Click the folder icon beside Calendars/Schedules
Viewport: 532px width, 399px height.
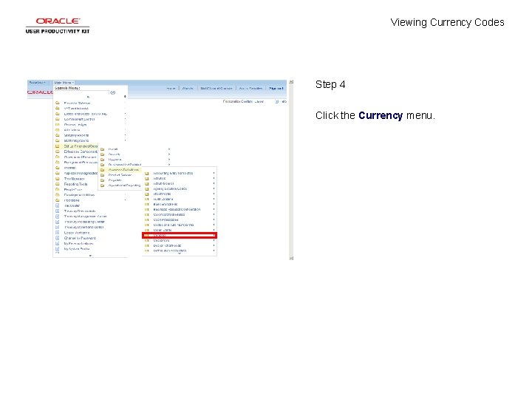coord(146,214)
